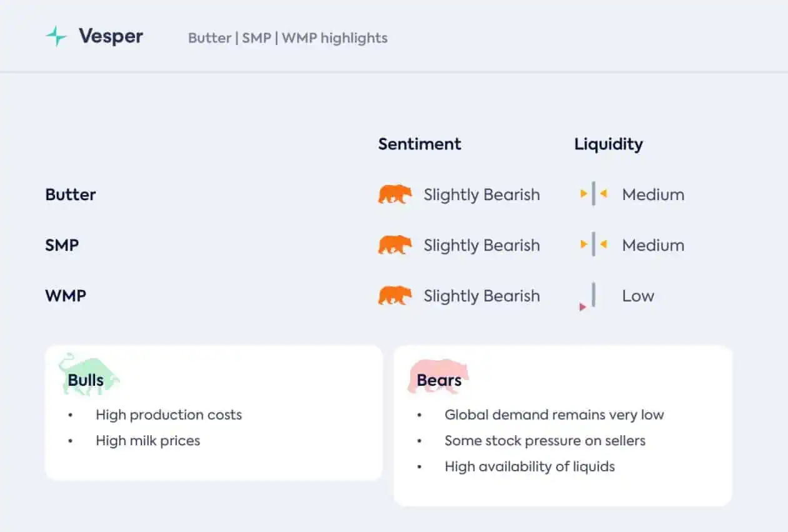
Task: Click the Low liquidity text for WMP
Action: 638,296
